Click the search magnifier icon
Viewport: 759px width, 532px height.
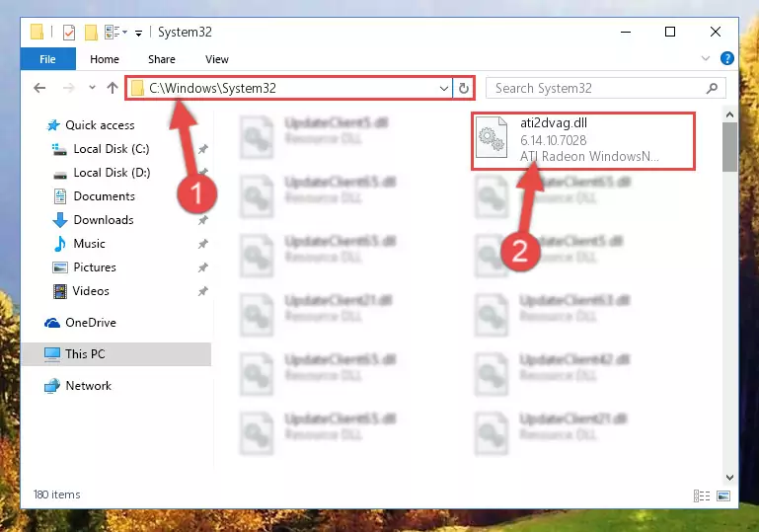[x=712, y=88]
